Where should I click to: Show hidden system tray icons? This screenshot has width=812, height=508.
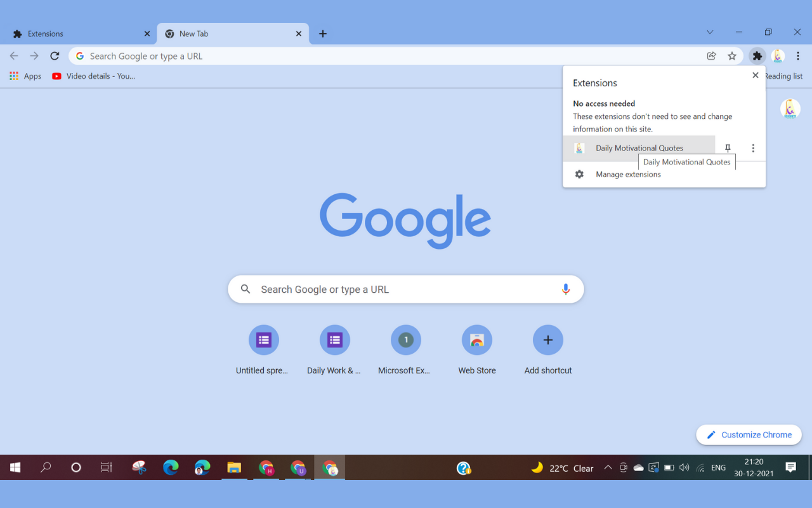coord(608,468)
